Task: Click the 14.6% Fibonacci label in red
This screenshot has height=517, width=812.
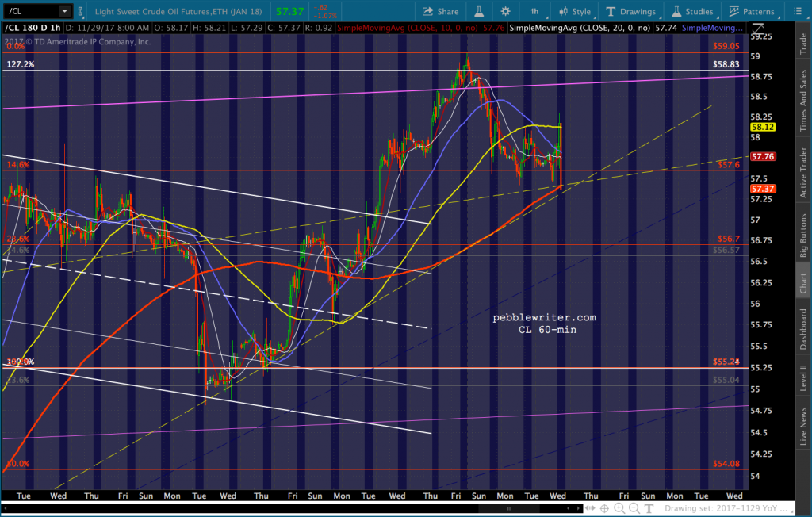Action: point(18,165)
